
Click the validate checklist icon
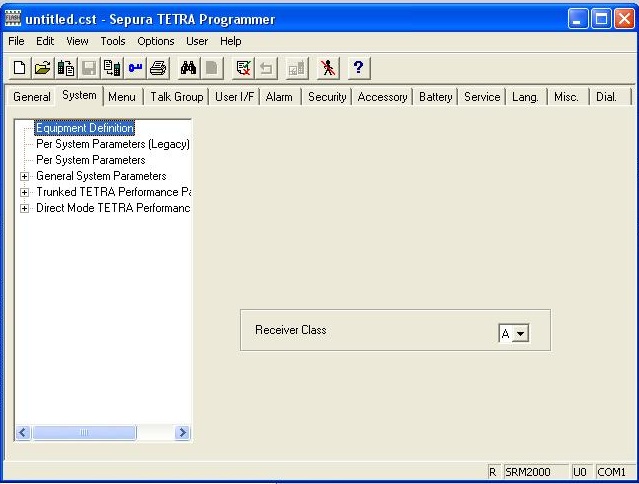(243, 68)
